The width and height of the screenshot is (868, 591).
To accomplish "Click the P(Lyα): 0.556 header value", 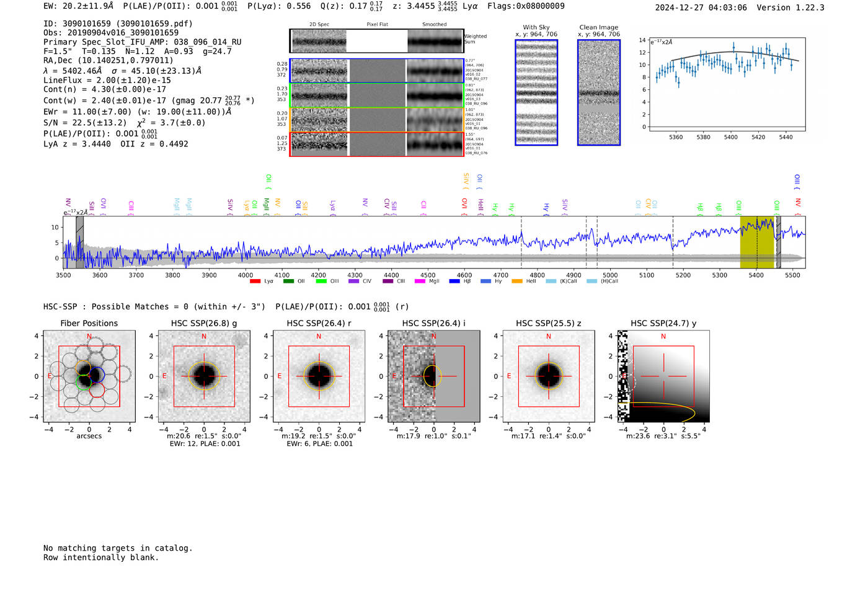I will pos(279,6).
